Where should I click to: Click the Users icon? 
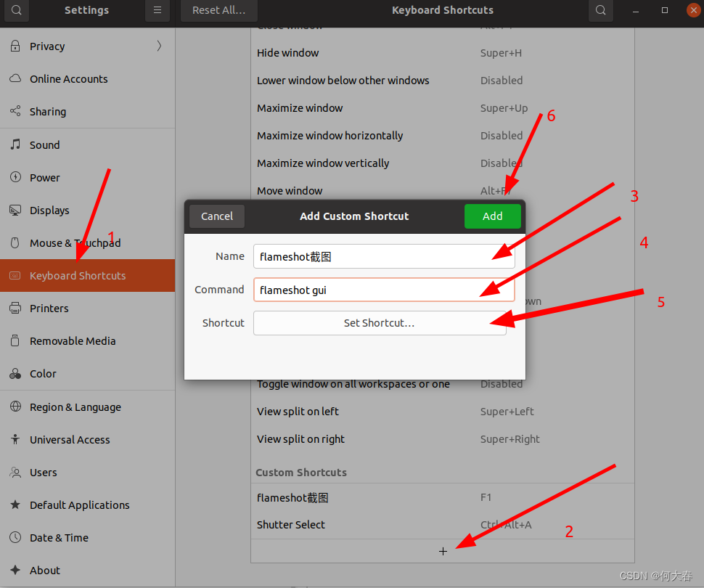(15, 472)
